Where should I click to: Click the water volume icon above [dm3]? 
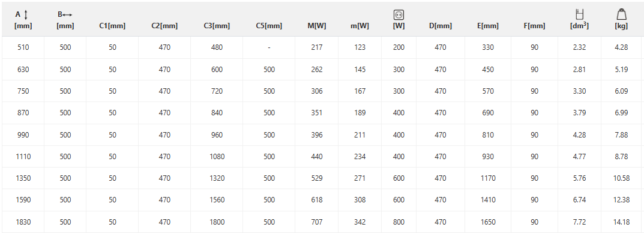point(580,14)
